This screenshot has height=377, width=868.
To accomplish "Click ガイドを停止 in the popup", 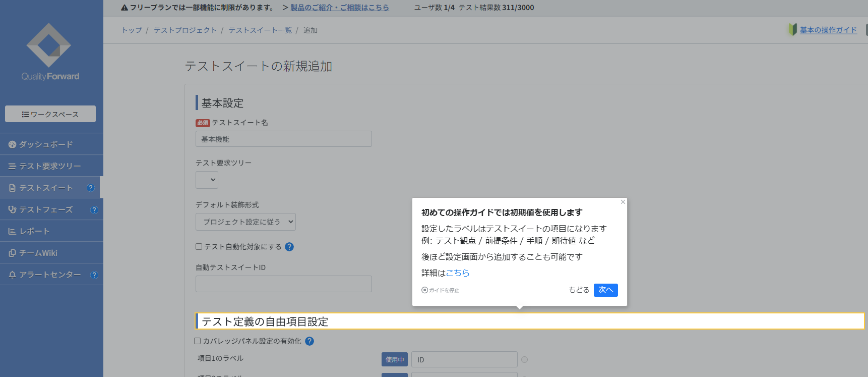I will (x=441, y=290).
